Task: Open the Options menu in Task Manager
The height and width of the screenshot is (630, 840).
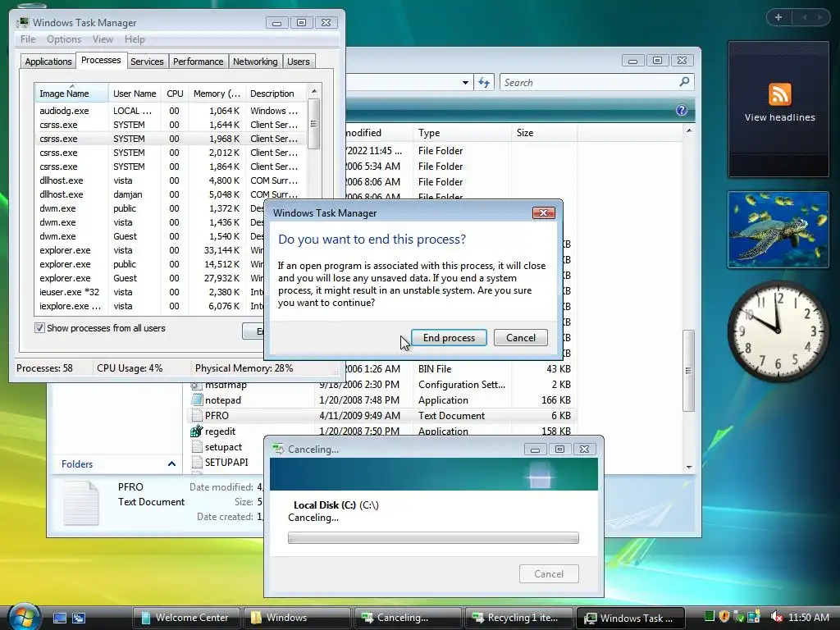Action: 64,39
